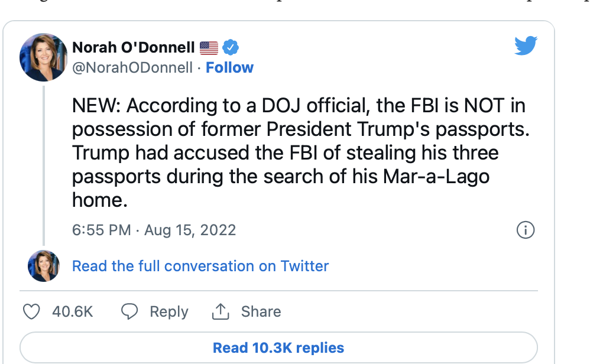This screenshot has height=364, width=590.
Task: Click the Twitter bird logo
Action: pos(525,45)
